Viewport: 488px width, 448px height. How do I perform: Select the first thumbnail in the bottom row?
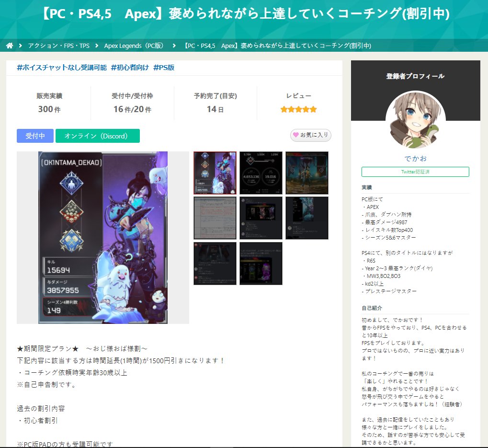215,264
